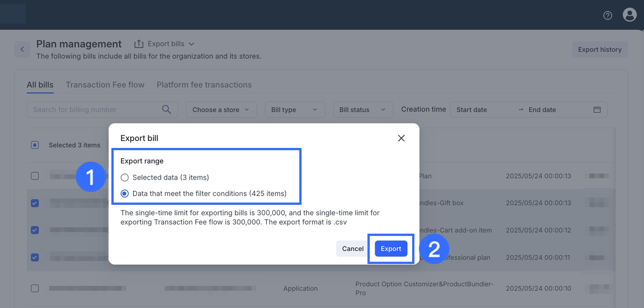Switch to the All bills tab
This screenshot has width=644, height=308.
coord(40,85)
